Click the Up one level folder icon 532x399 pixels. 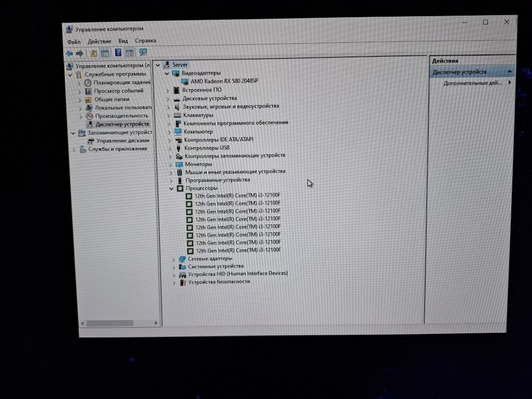point(94,53)
